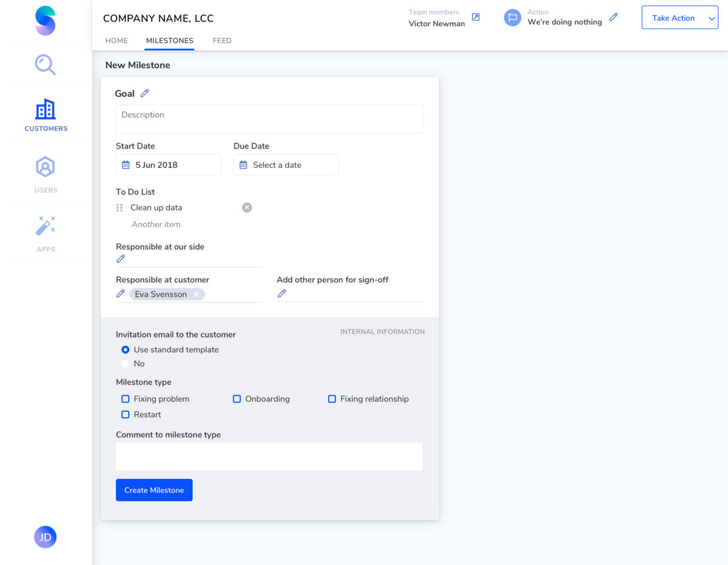The height and width of the screenshot is (565, 728).
Task: Open the search magnifier in the sidebar
Action: 45,65
